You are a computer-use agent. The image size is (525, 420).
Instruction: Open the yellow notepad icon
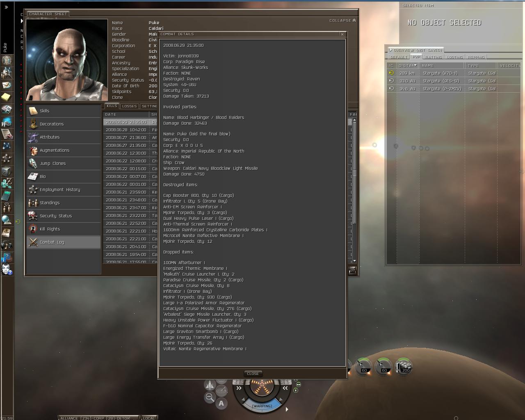pos(7,97)
